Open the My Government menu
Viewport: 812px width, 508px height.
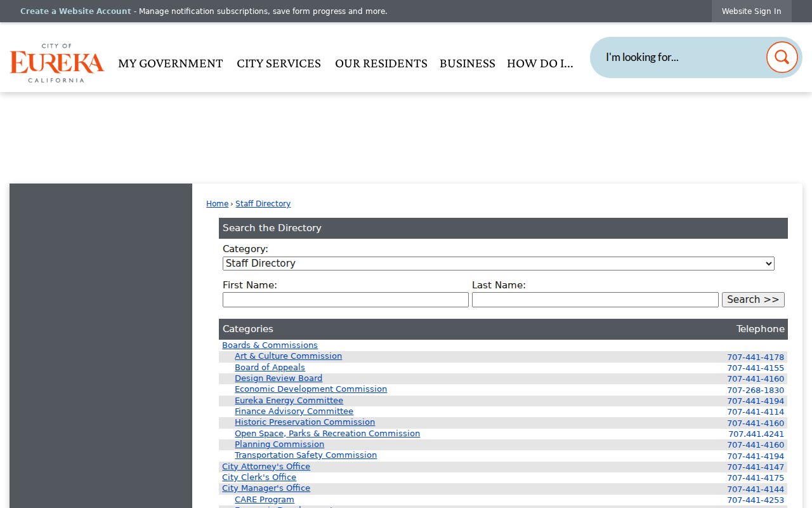click(171, 63)
